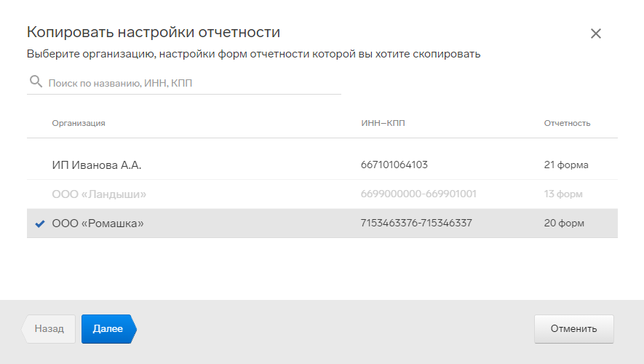Click the search magnifier icon

click(x=36, y=82)
